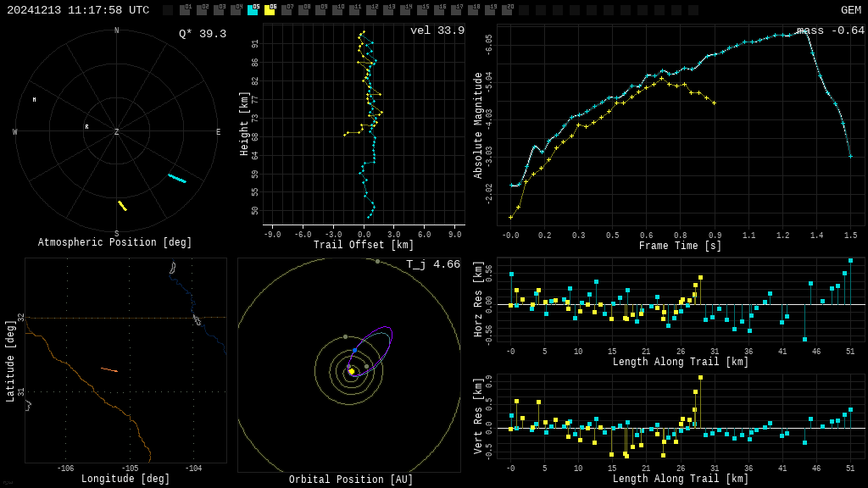Image resolution: width=868 pixels, height=488 pixels.
Task: Click the yellow Sun marker in orbit plot
Action: [x=351, y=371]
